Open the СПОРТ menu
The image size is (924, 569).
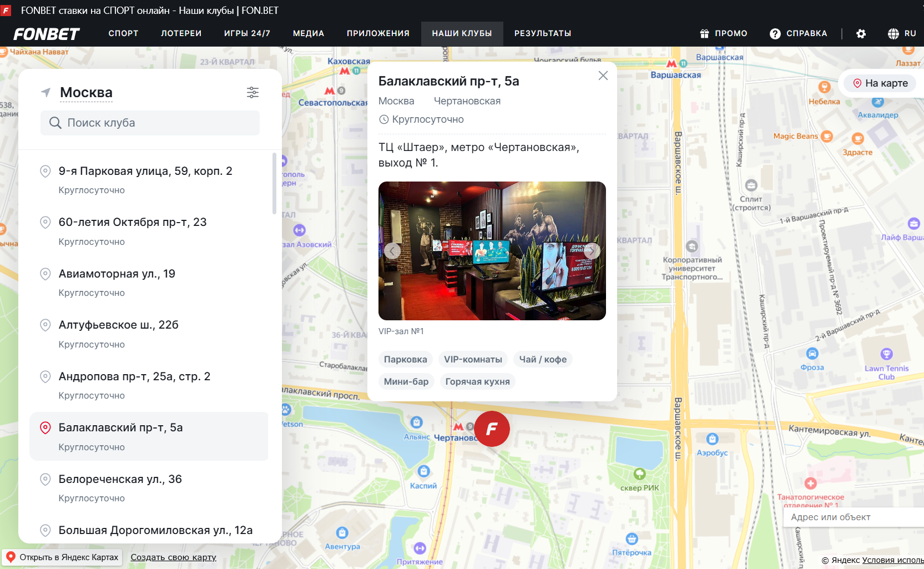123,34
